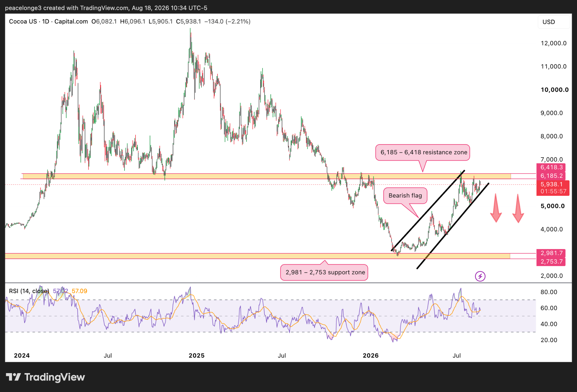Click the 5,000.0 price axis label
The image size is (577, 392).
click(x=552, y=206)
